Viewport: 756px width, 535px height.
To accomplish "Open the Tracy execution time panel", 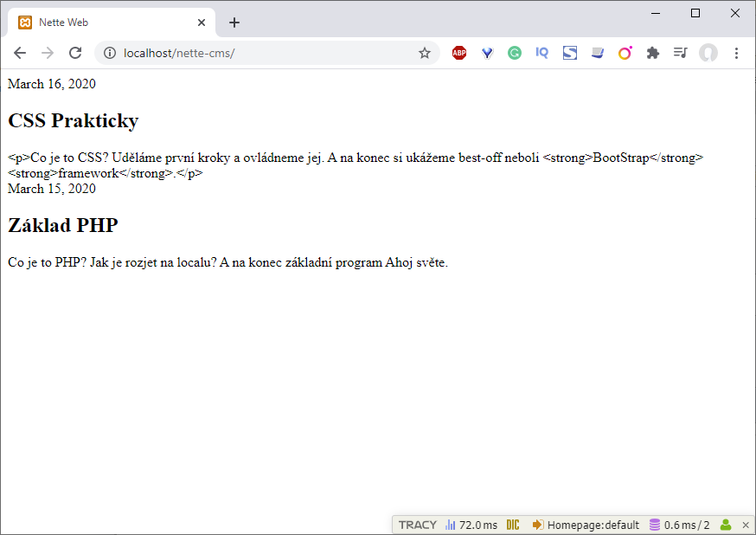I will [x=474, y=525].
